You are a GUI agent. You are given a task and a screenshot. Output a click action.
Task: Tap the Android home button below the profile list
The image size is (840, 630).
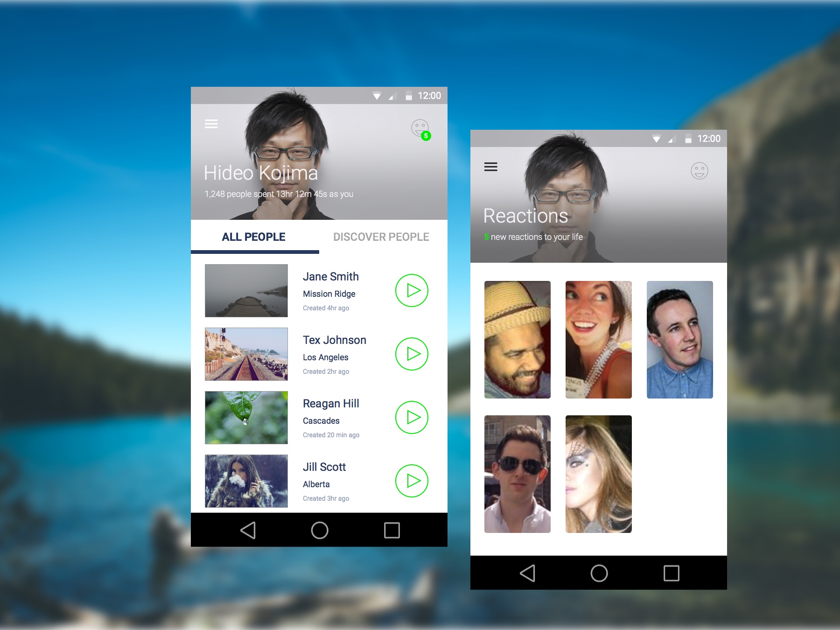(x=319, y=530)
